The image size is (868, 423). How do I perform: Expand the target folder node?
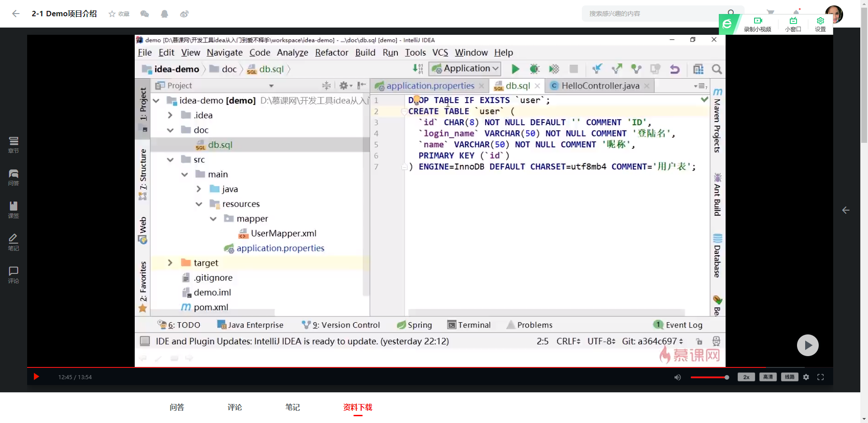point(170,263)
